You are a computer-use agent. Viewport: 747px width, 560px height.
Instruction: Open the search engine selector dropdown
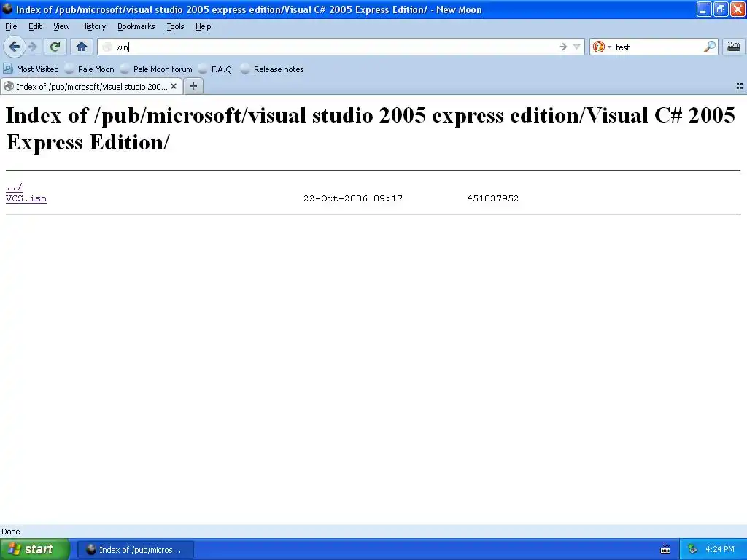(x=602, y=47)
